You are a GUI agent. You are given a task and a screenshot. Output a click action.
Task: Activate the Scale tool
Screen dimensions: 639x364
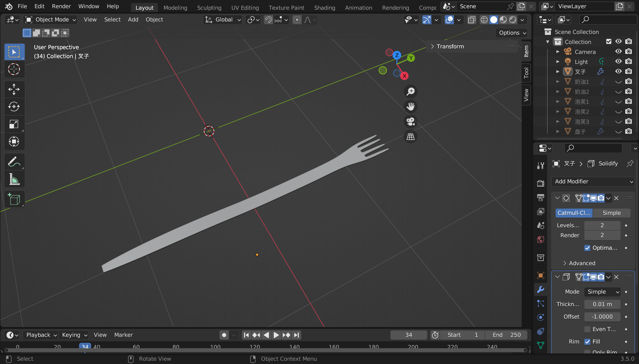click(14, 124)
